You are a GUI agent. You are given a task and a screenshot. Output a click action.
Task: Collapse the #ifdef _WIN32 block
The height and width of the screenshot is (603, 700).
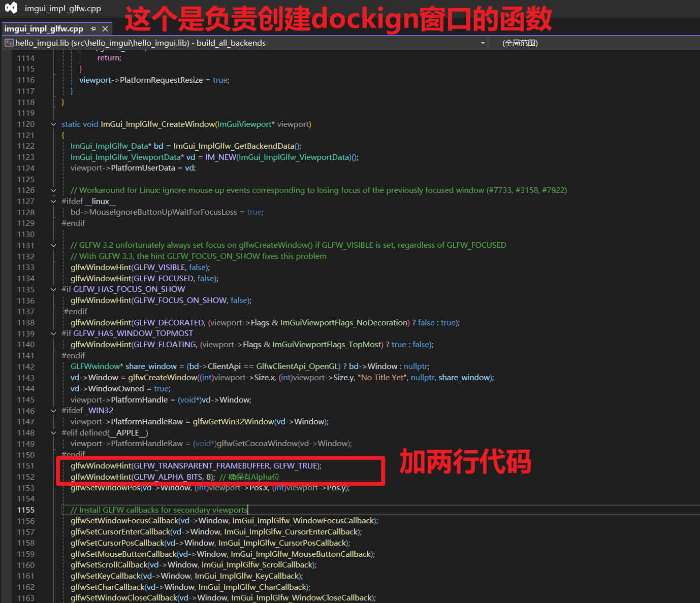coord(53,411)
